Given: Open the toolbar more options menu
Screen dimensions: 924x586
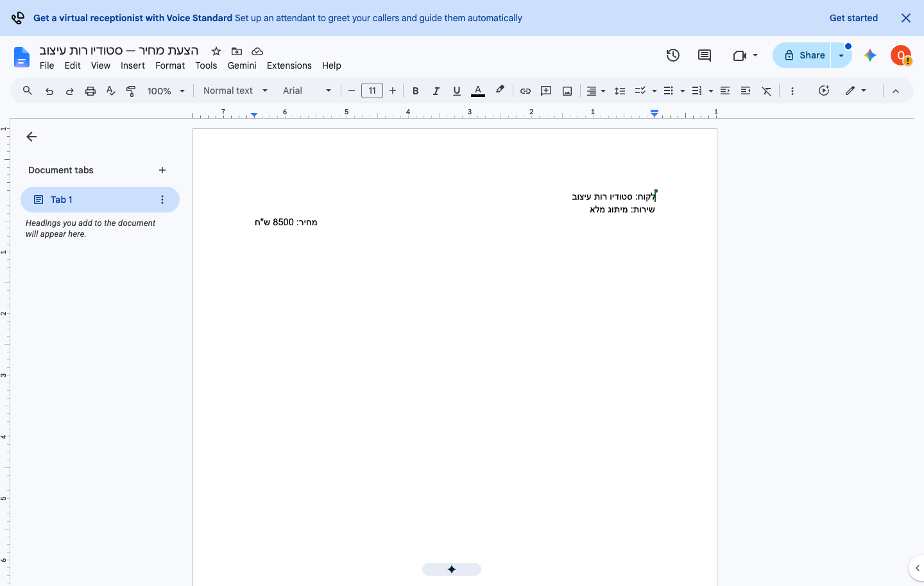Looking at the screenshot, I should click(792, 91).
